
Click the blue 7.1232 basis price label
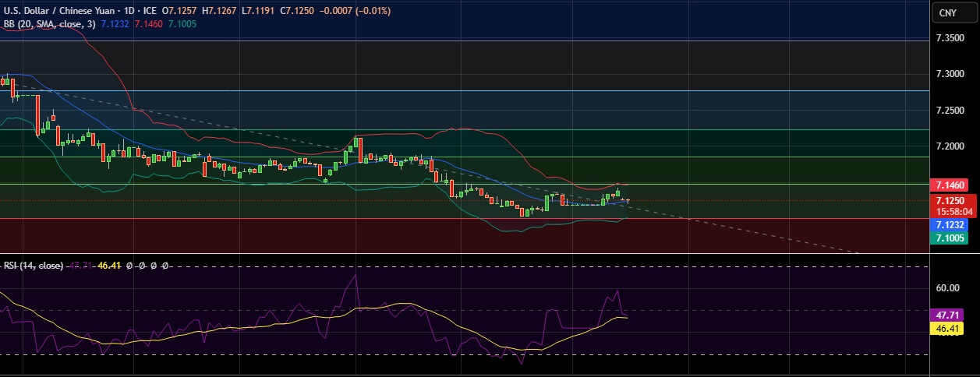pos(950,224)
